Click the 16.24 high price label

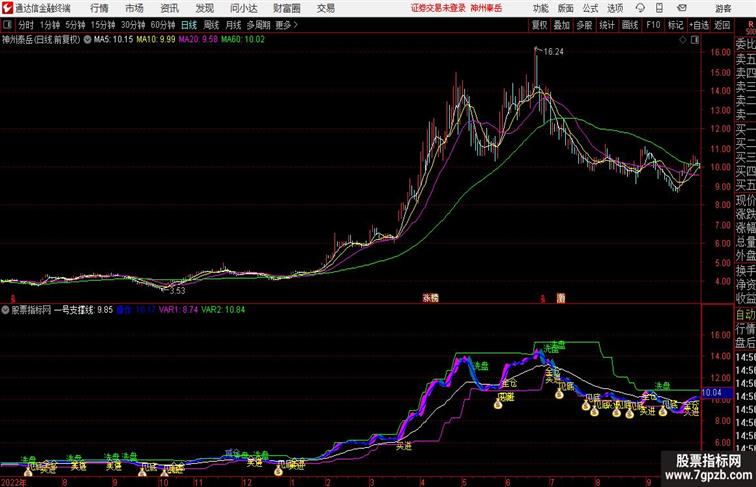pos(554,52)
